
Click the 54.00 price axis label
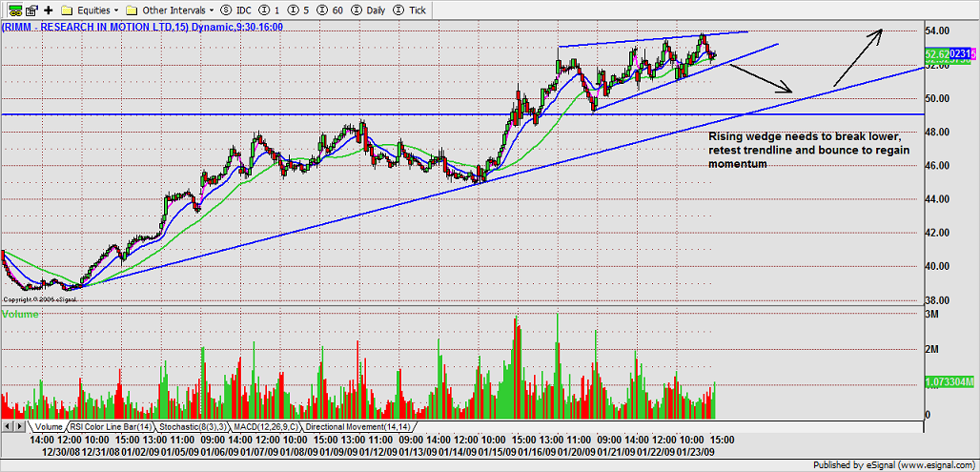(937, 31)
